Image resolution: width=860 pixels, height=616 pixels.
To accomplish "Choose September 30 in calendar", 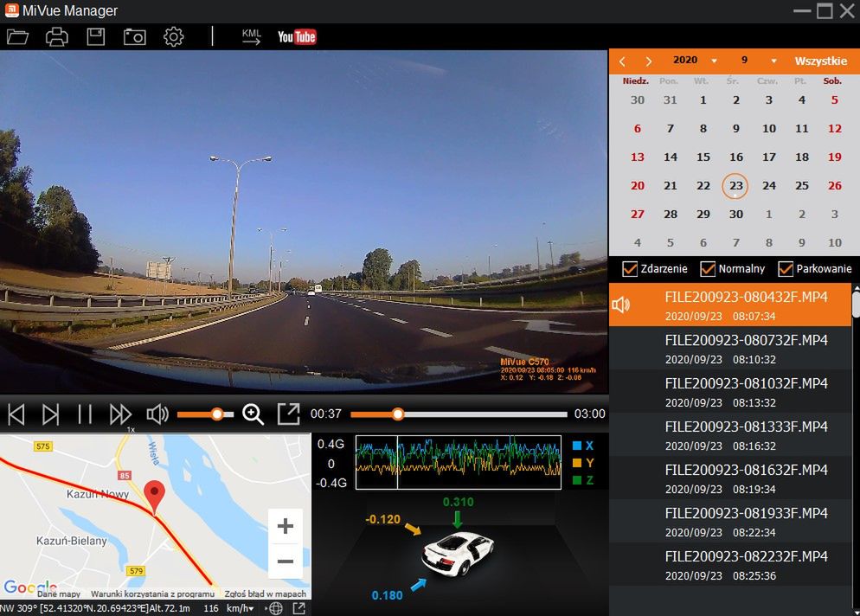I will tap(735, 215).
